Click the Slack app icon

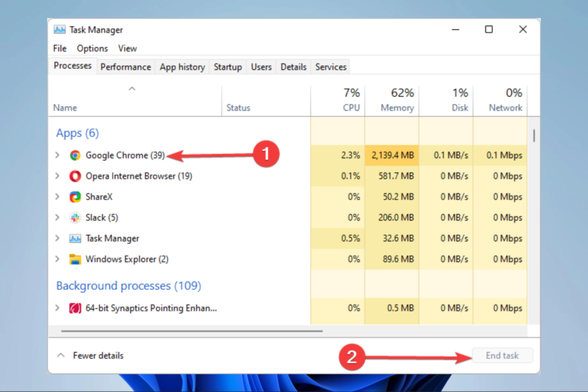coord(75,218)
